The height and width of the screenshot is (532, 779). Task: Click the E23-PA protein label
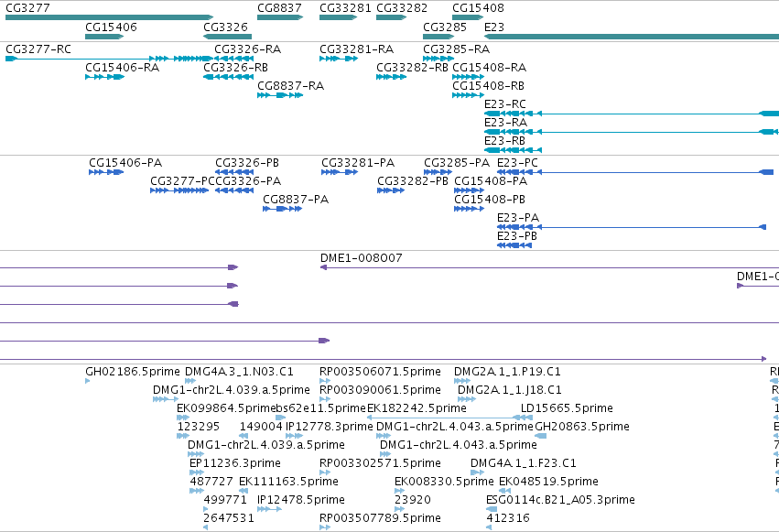tap(518, 218)
